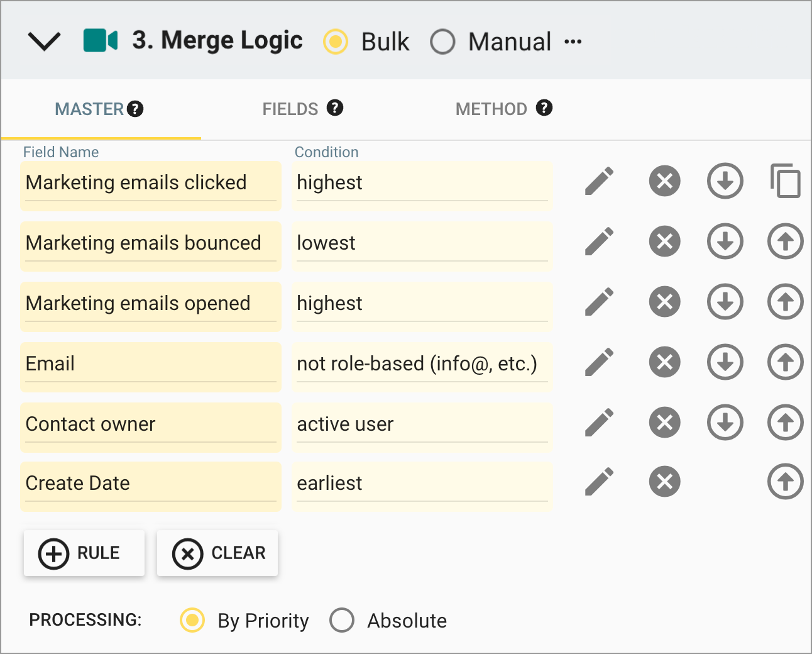812x654 pixels.
Task: Select Bulk merge mode
Action: click(335, 42)
